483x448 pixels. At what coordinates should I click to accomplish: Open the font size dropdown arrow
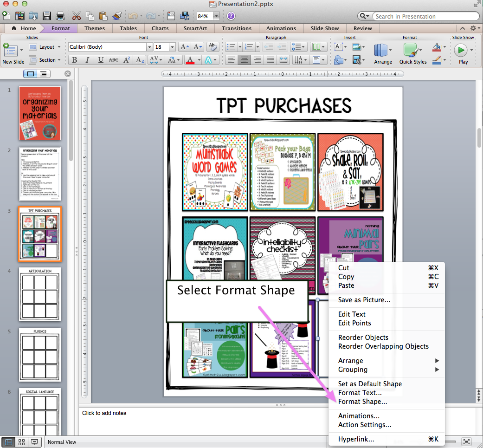click(172, 47)
